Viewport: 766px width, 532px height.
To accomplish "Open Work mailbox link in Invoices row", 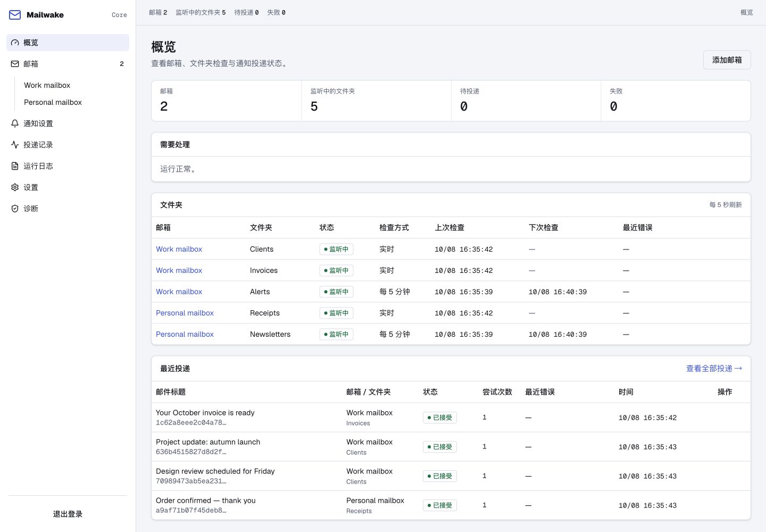I will 179,270.
